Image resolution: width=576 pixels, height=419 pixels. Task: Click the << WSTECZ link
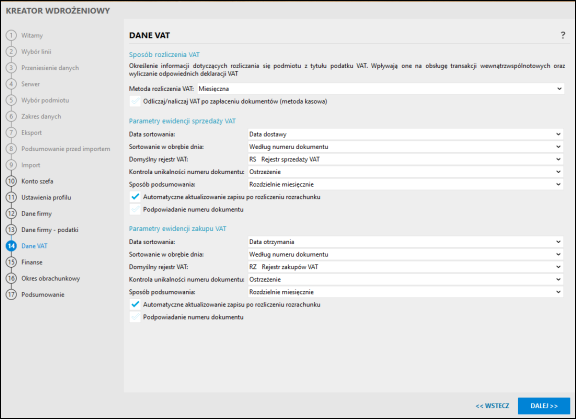492,406
